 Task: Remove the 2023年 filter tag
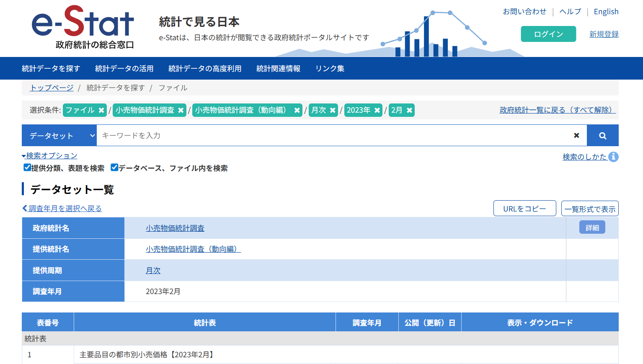click(377, 110)
